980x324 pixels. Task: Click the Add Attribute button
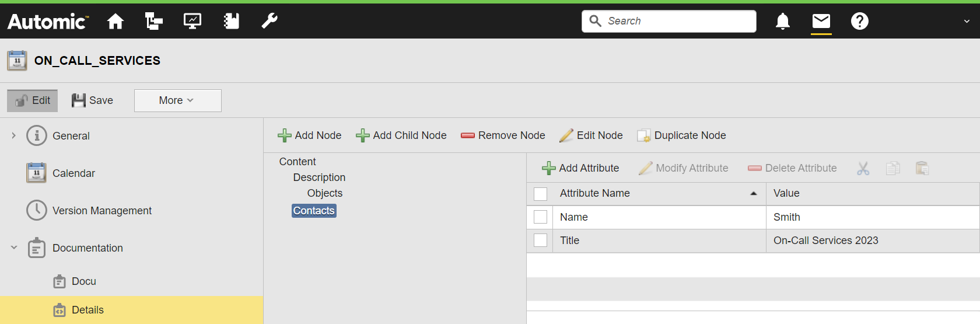[x=580, y=168]
